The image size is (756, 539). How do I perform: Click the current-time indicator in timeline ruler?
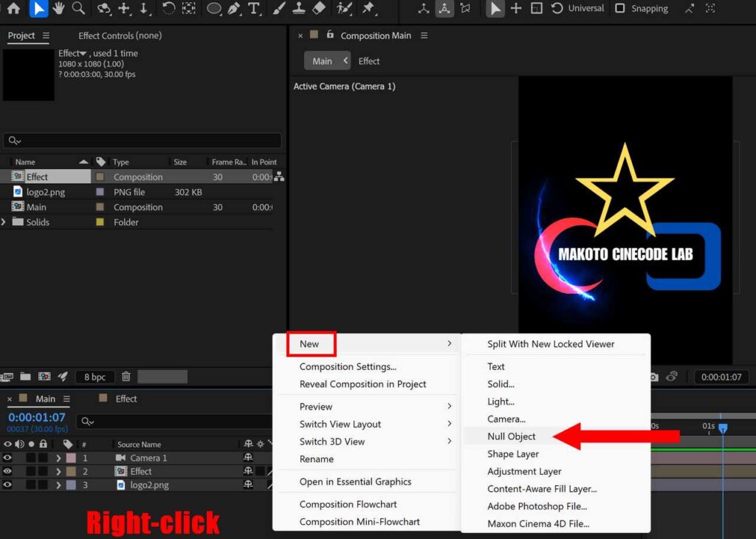pyautogui.click(x=723, y=428)
